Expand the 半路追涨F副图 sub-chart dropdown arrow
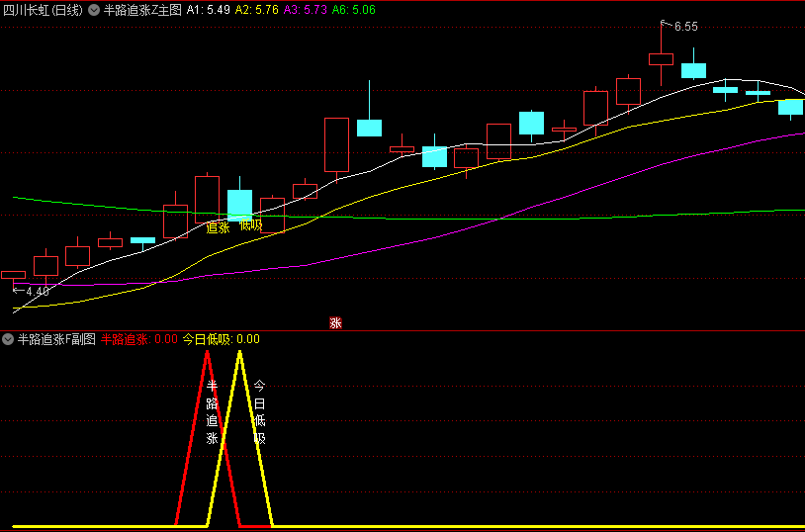The height and width of the screenshot is (532, 805). pyautogui.click(x=9, y=339)
